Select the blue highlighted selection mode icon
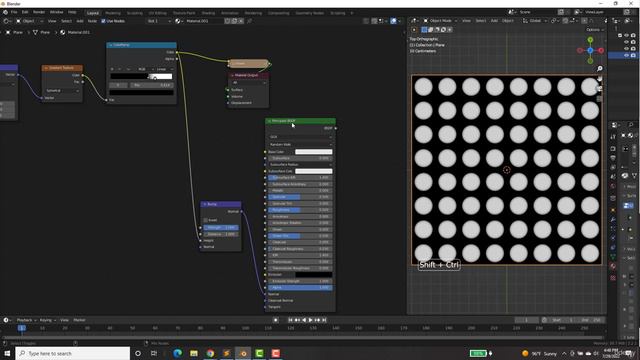Viewport: 640px width, 360px height. point(424,30)
